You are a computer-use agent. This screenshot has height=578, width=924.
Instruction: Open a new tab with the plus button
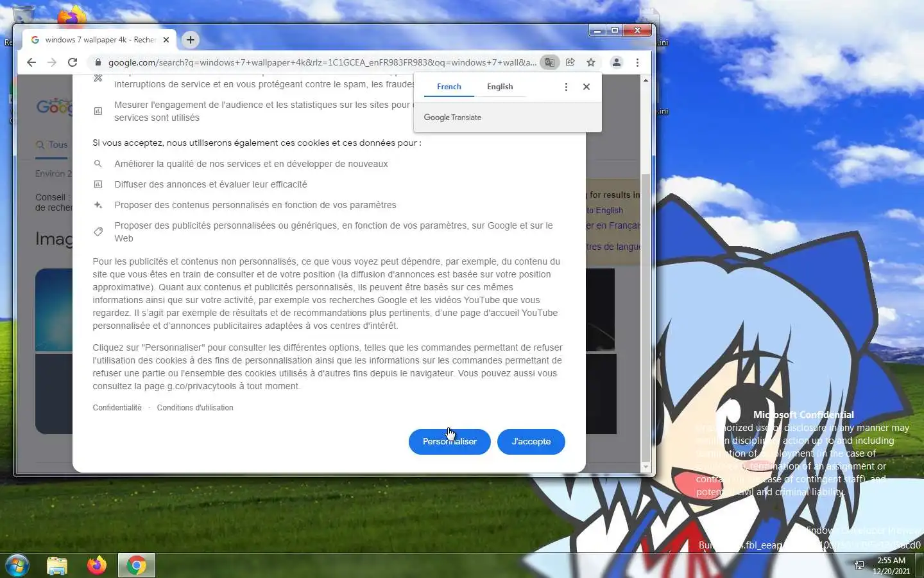tap(191, 40)
